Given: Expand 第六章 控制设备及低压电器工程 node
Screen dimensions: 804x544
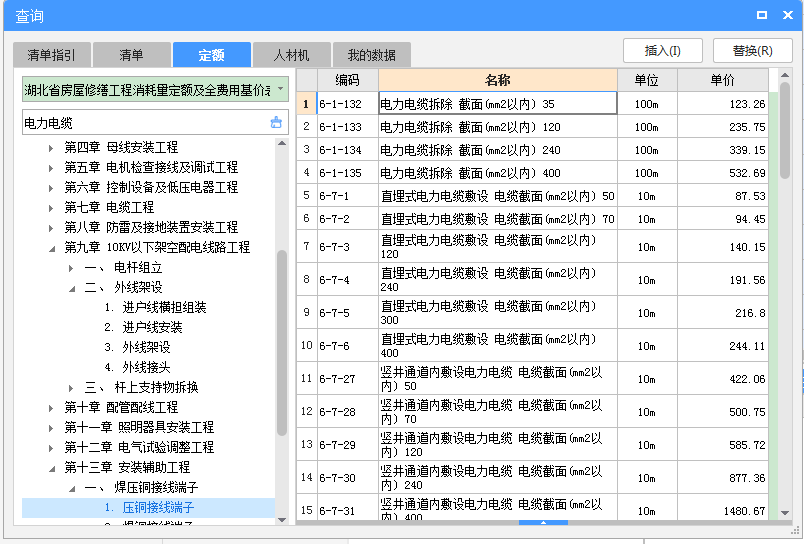Looking at the screenshot, I should pos(51,188).
